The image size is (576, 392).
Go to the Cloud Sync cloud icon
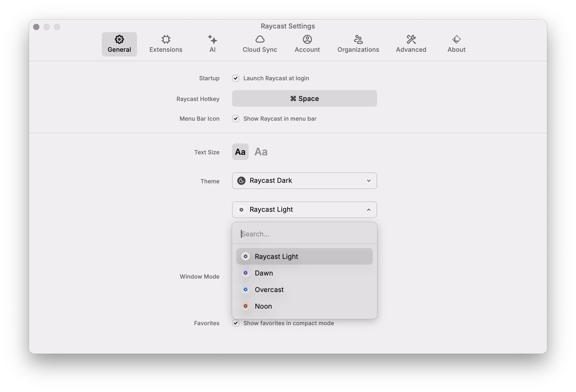tap(260, 40)
